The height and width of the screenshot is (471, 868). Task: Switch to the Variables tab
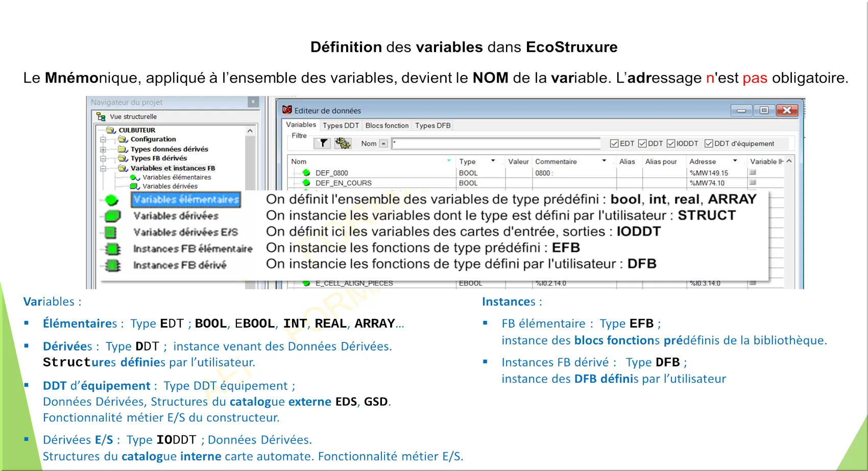301,125
